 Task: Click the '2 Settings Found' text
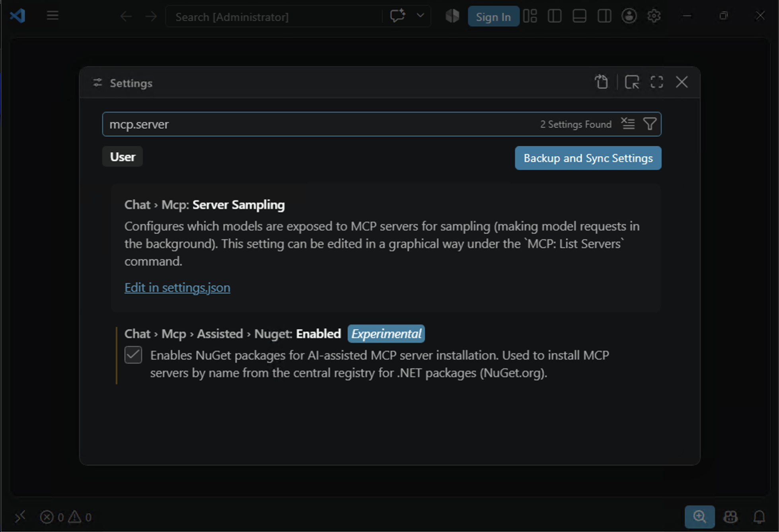coord(576,124)
